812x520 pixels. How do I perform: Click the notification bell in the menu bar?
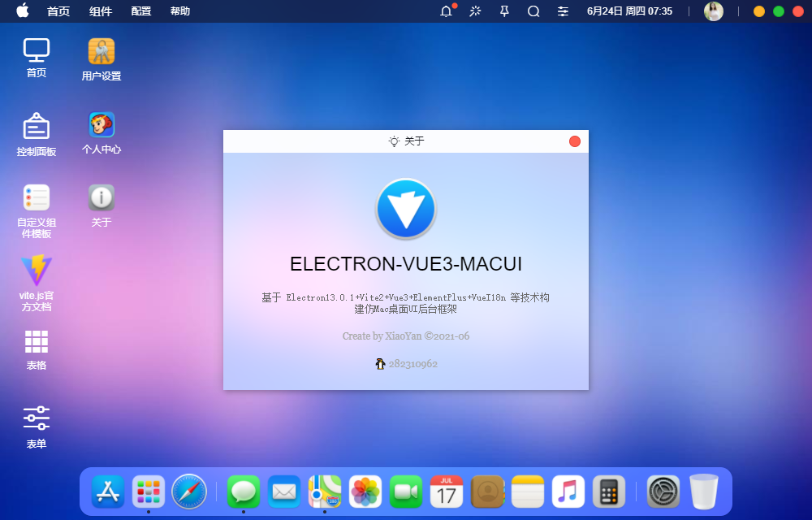tap(445, 11)
